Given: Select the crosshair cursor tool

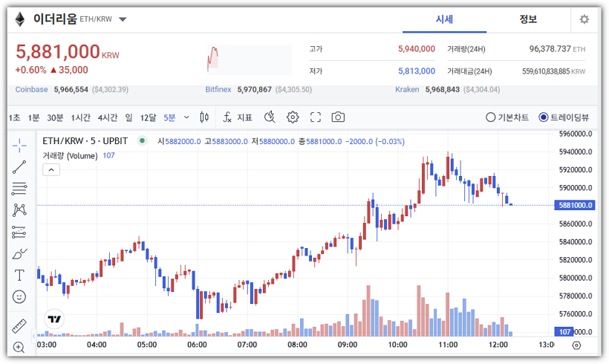Looking at the screenshot, I should pos(19,146).
